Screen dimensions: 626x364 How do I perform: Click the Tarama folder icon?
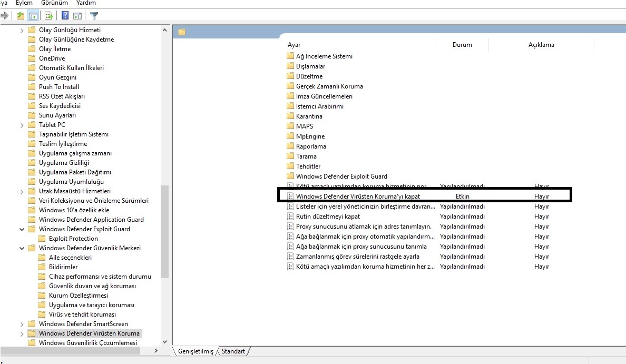click(x=290, y=156)
